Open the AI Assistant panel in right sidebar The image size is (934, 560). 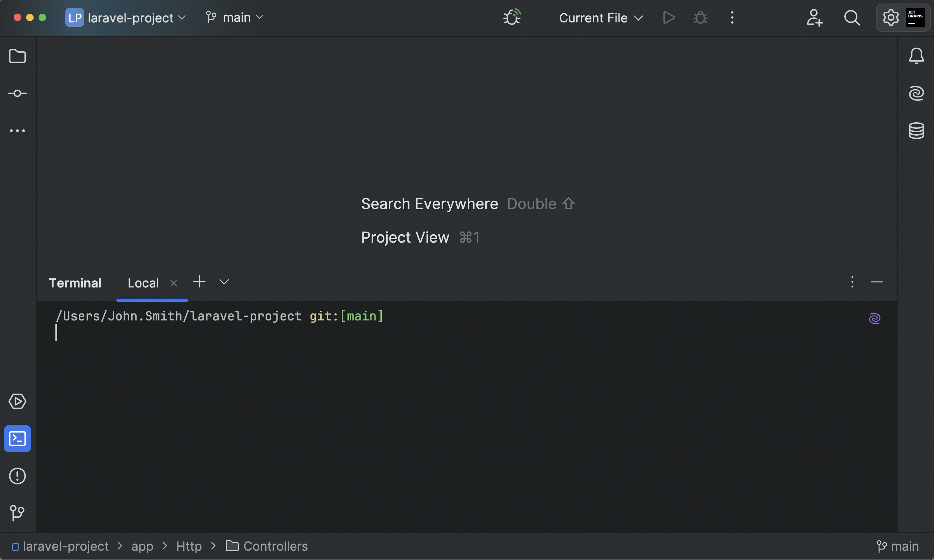pyautogui.click(x=916, y=93)
